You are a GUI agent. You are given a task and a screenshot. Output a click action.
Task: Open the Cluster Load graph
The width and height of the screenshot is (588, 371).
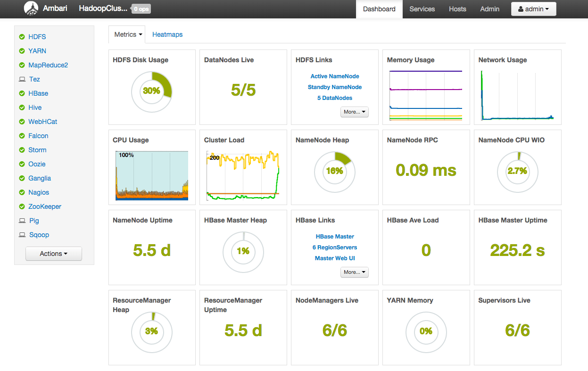[x=243, y=175]
